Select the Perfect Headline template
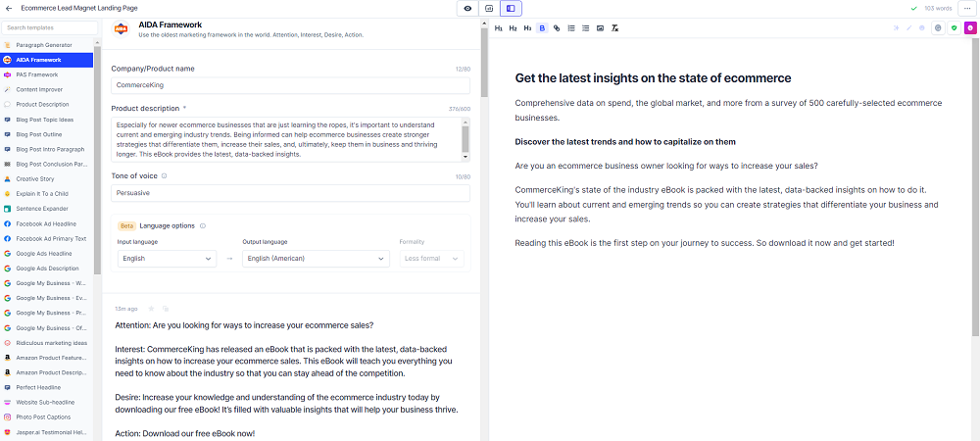980x441 pixels. pos(47,387)
